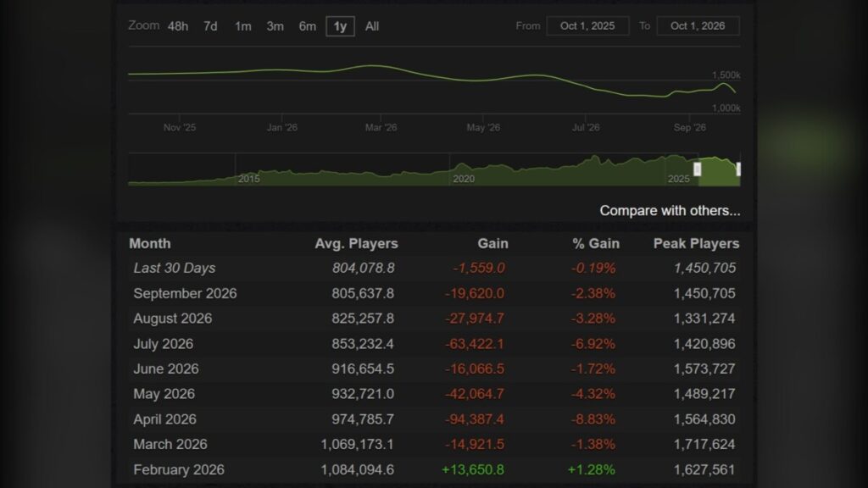Edit the To date field
Screen dimensions: 868x488
pyautogui.click(x=698, y=26)
